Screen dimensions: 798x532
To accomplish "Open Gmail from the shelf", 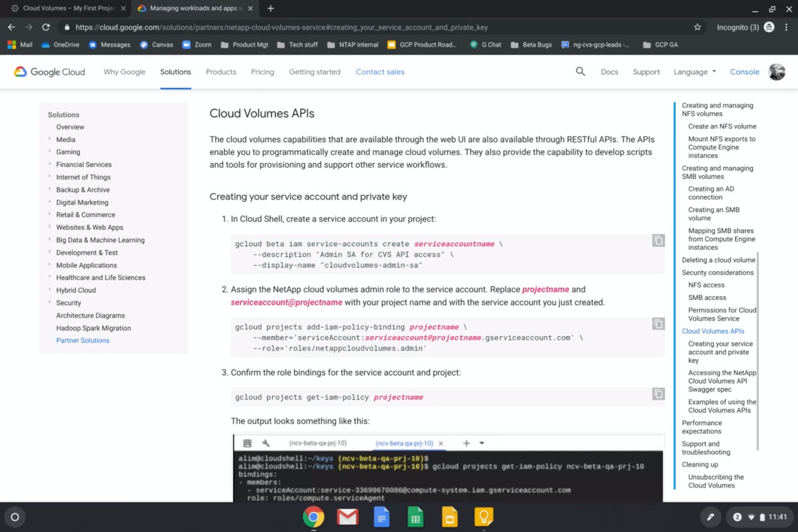I will (347, 516).
